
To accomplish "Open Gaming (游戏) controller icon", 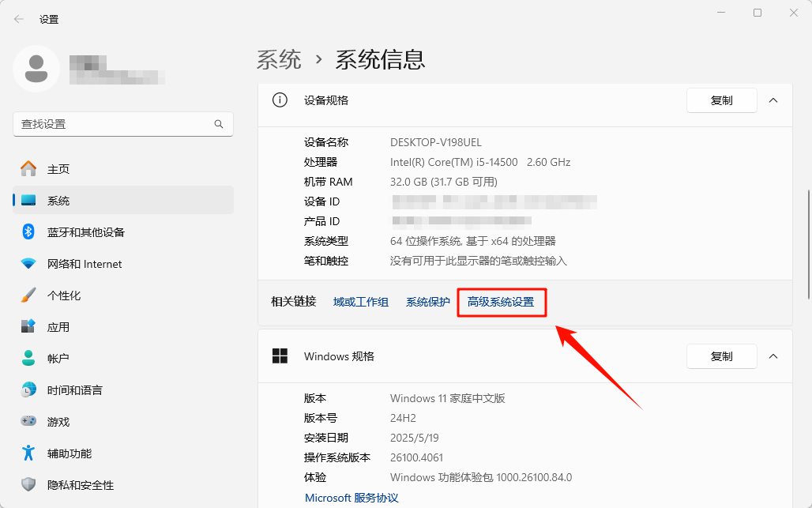I will (x=28, y=422).
